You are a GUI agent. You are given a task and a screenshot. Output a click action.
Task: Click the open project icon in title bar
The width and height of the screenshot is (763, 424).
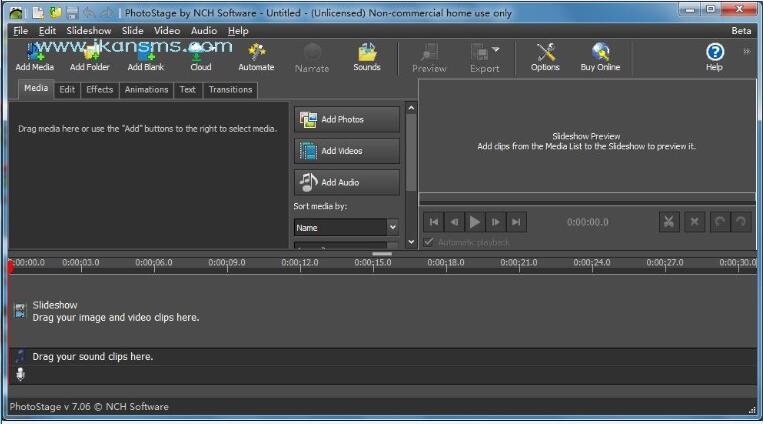point(55,13)
